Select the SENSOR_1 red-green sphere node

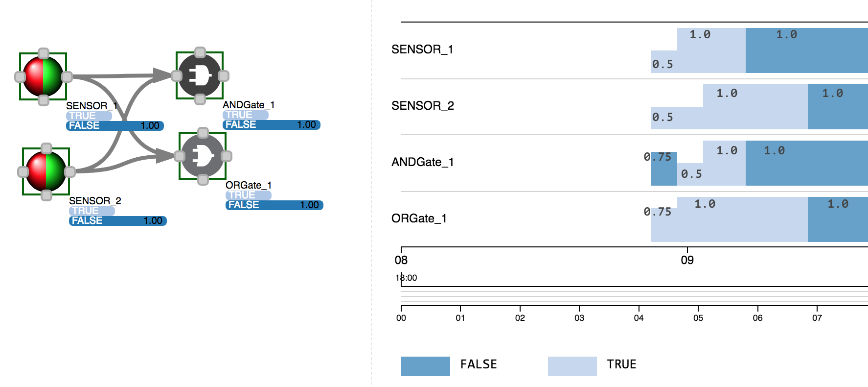click(x=43, y=76)
